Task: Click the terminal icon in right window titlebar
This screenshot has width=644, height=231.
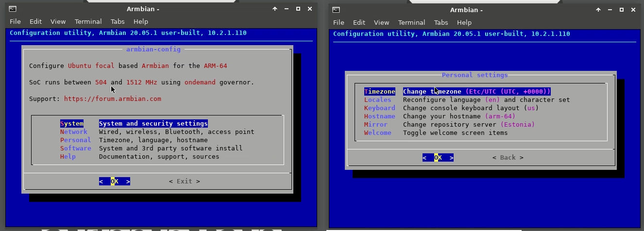Action: coord(336,10)
